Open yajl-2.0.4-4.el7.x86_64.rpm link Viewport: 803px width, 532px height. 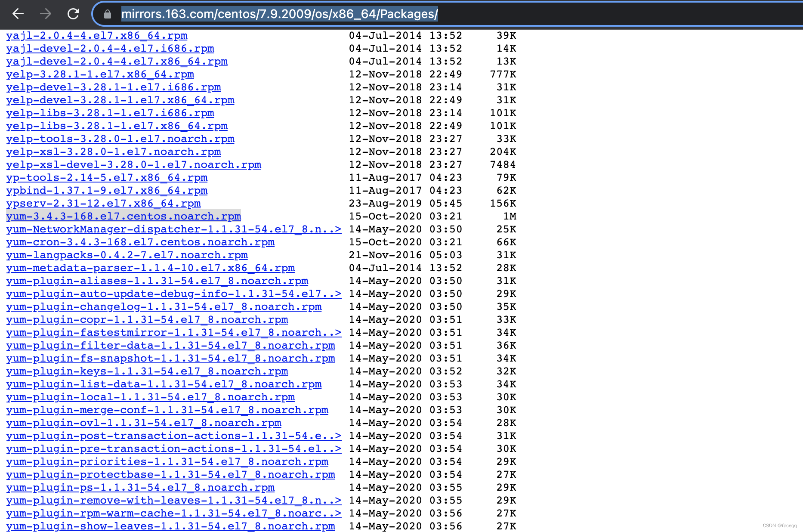tap(97, 36)
